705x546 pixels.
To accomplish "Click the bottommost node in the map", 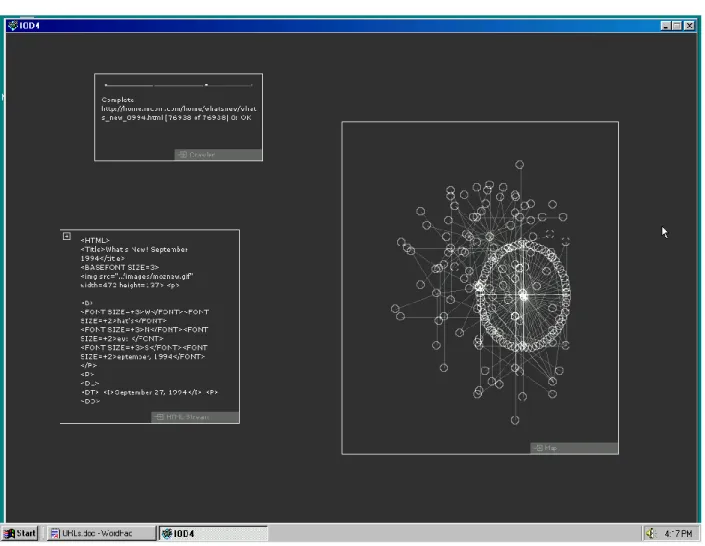I will (x=515, y=420).
